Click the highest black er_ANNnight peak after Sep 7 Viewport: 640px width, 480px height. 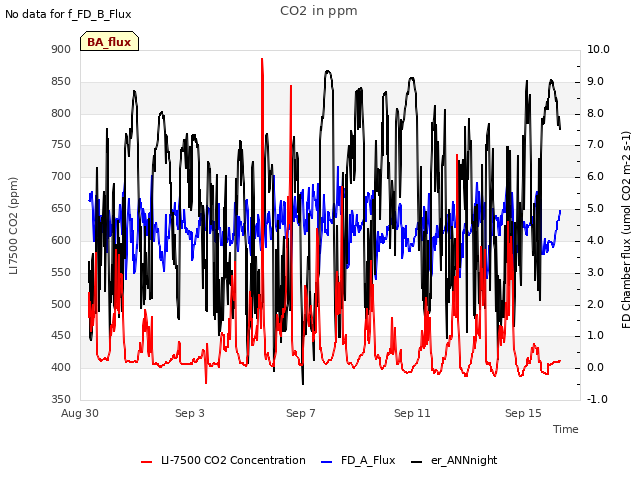pyautogui.click(x=328, y=71)
